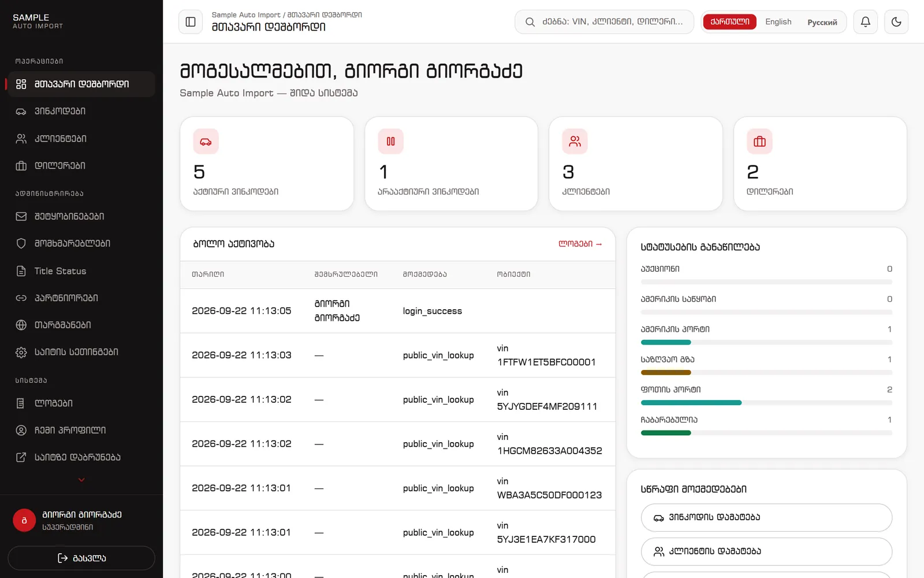The image size is (924, 578).
Task: Click the ვინკოდის დამატება quick action button
Action: 766,517
